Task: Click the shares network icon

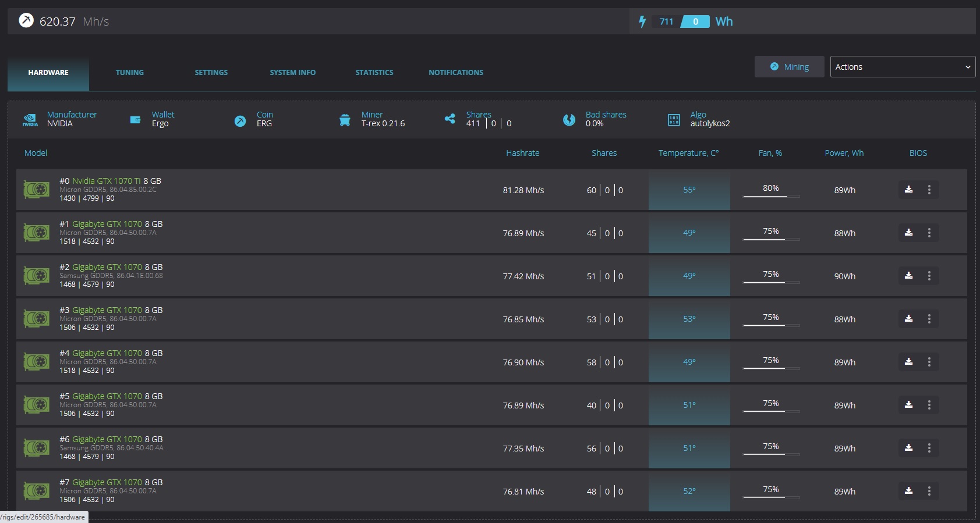Action: click(x=450, y=119)
